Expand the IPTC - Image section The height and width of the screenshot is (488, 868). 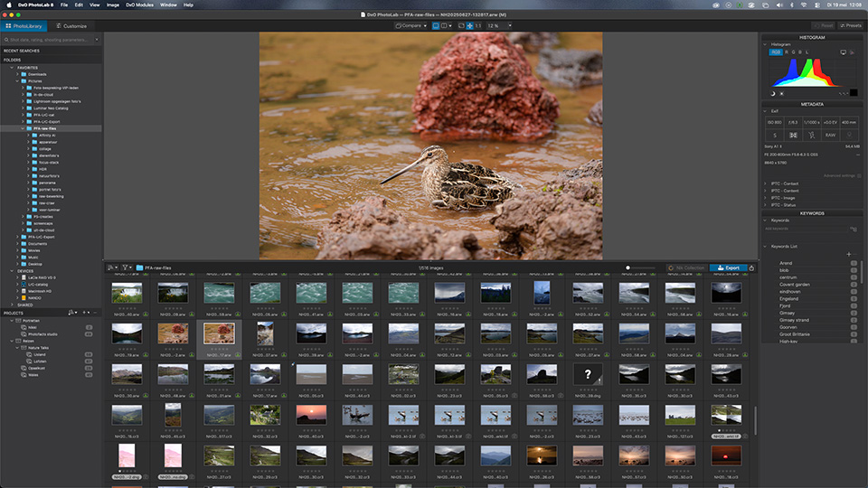766,198
